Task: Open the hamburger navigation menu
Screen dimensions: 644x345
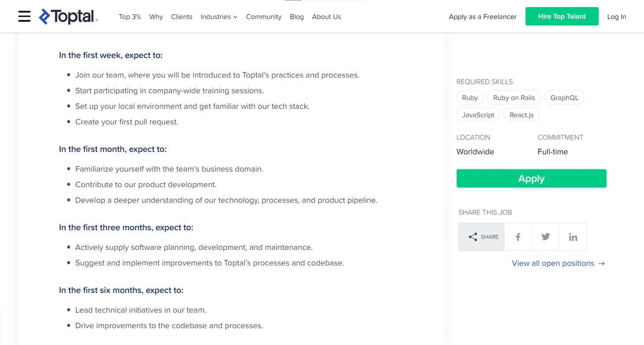Action: tap(24, 16)
